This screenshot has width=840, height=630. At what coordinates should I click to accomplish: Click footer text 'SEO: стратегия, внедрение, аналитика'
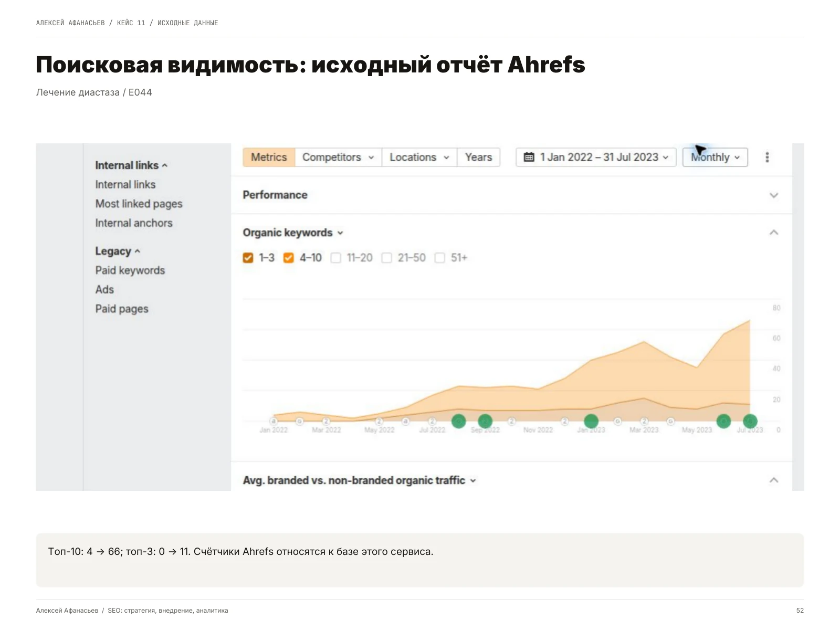tap(168, 611)
